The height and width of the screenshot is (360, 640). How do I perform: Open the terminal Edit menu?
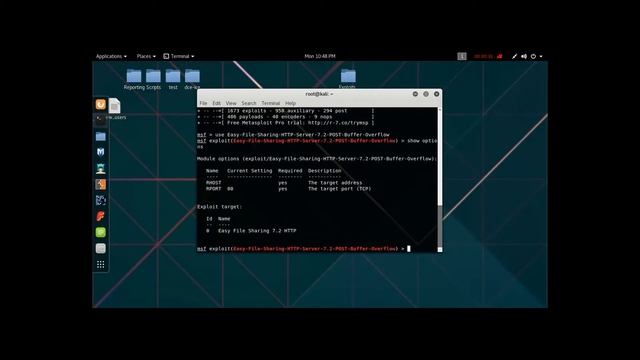[216, 103]
